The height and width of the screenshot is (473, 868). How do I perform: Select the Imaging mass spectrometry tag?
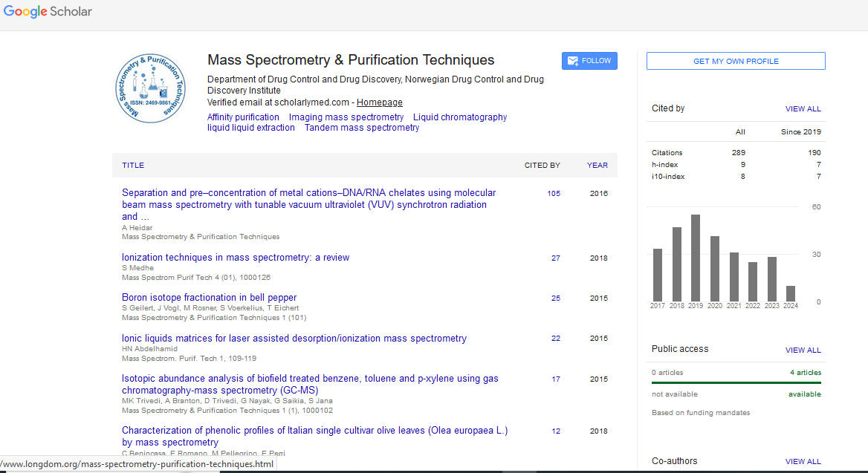click(x=346, y=117)
